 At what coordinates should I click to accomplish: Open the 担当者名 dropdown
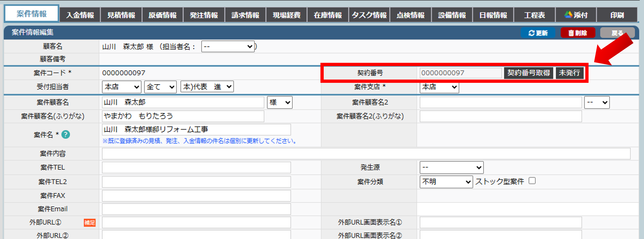click(228, 47)
